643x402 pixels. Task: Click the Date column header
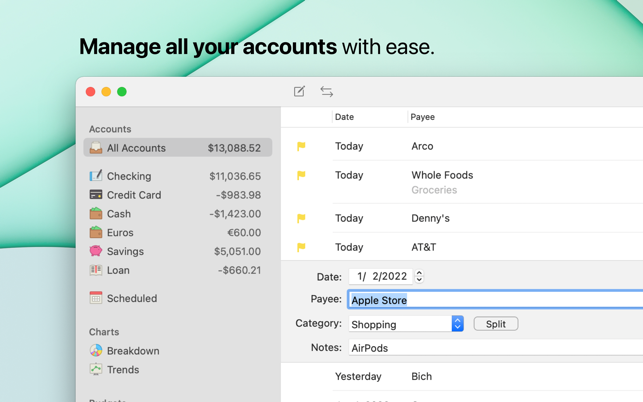tap(344, 117)
